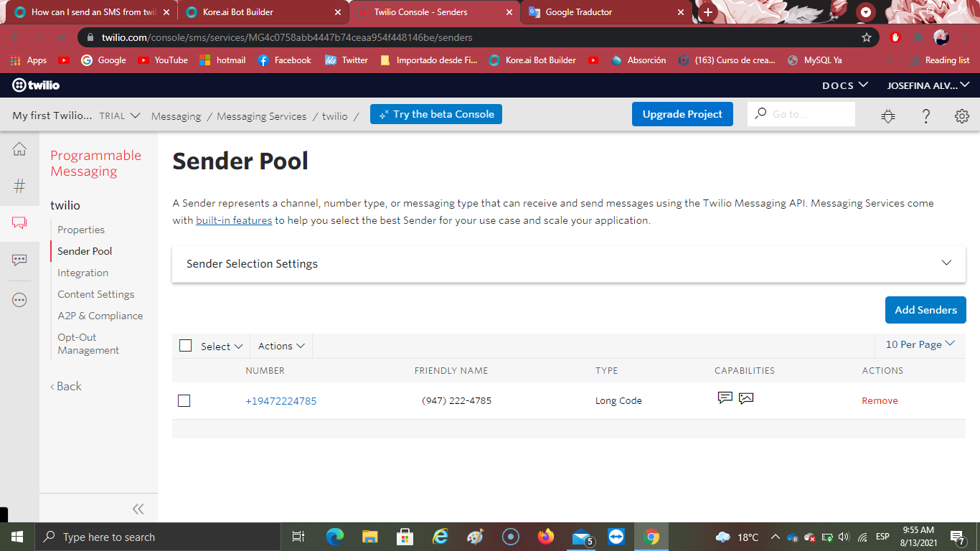Select Sender Pool in sidebar

(x=85, y=251)
